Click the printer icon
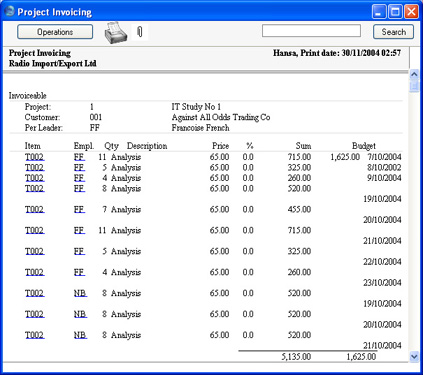 tap(116, 33)
